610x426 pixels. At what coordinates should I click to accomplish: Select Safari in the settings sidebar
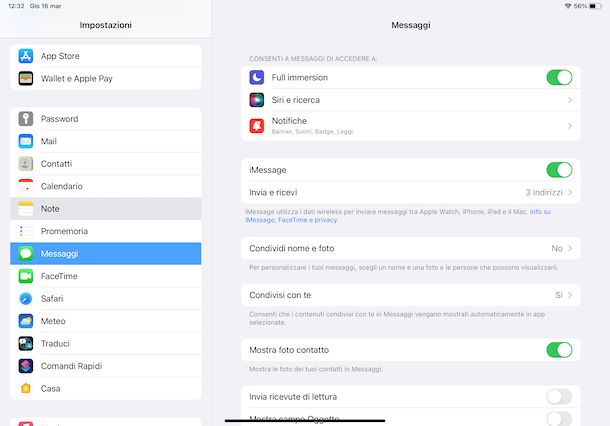tap(106, 299)
